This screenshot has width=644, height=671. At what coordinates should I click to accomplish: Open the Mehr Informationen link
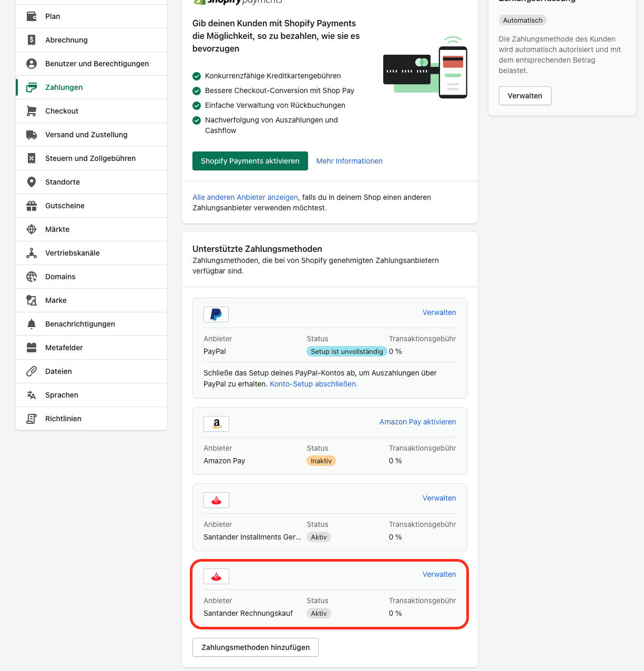pos(349,161)
